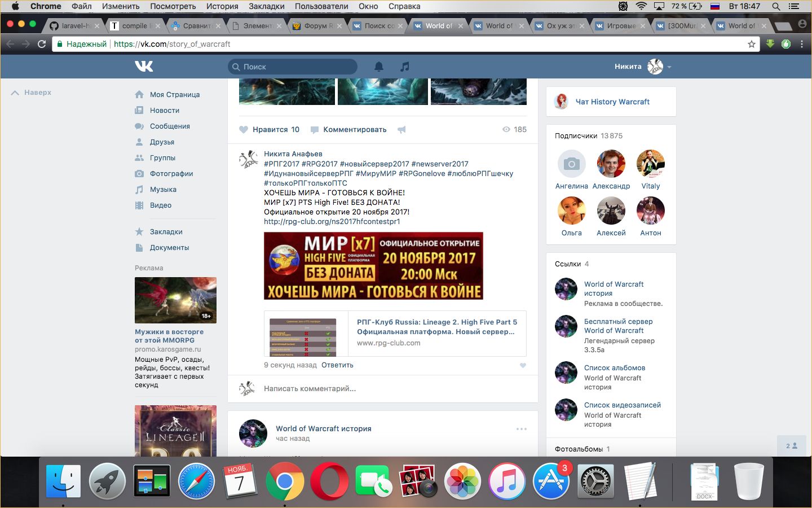The width and height of the screenshot is (812, 508).
Task: Open Safari from the Dock
Action: 196,481
